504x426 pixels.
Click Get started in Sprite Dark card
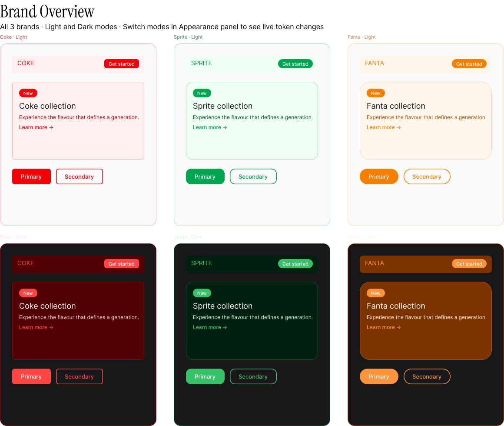295,263
